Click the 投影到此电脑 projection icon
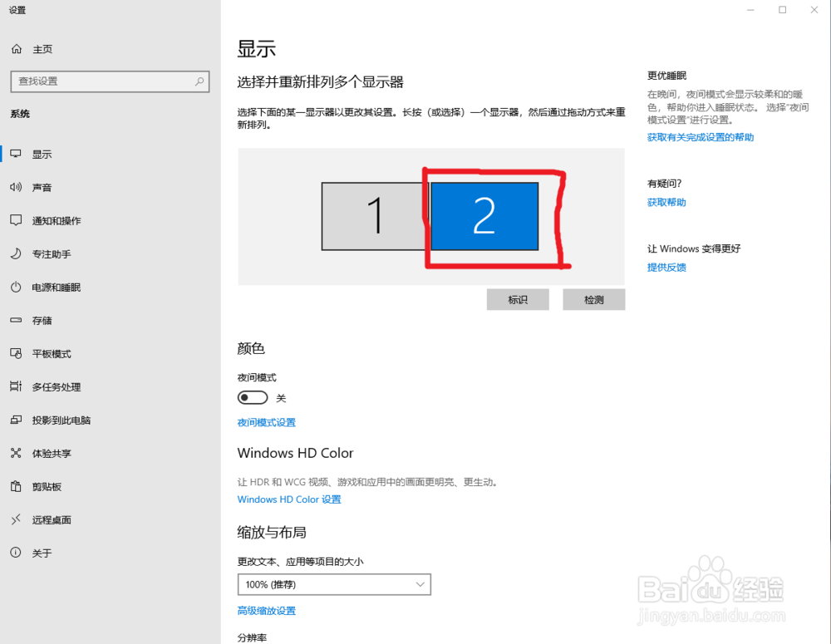 pyautogui.click(x=16, y=420)
